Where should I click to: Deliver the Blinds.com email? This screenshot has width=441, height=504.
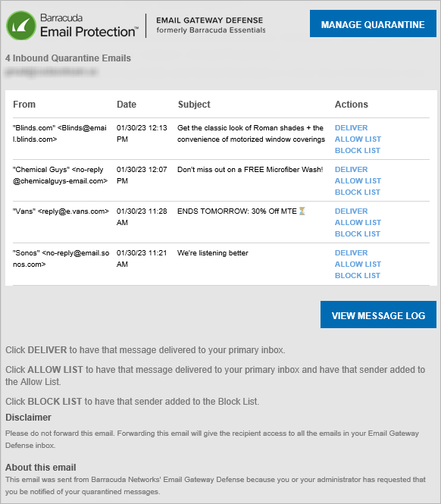pyautogui.click(x=351, y=127)
